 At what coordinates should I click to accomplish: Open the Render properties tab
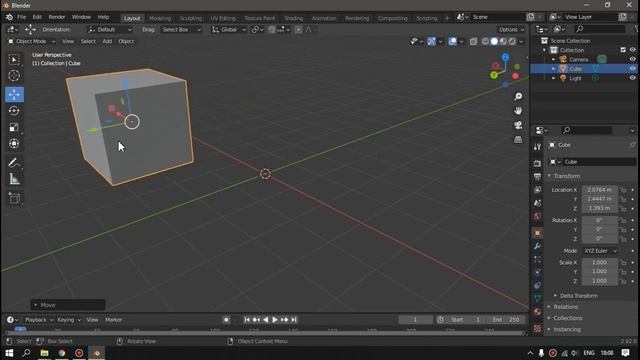click(537, 163)
